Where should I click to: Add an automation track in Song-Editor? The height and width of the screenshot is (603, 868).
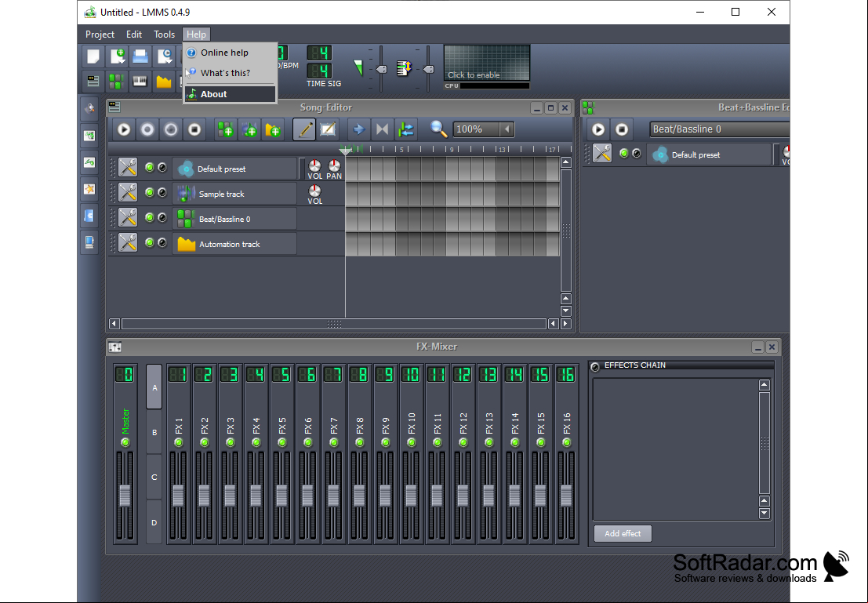pos(273,129)
